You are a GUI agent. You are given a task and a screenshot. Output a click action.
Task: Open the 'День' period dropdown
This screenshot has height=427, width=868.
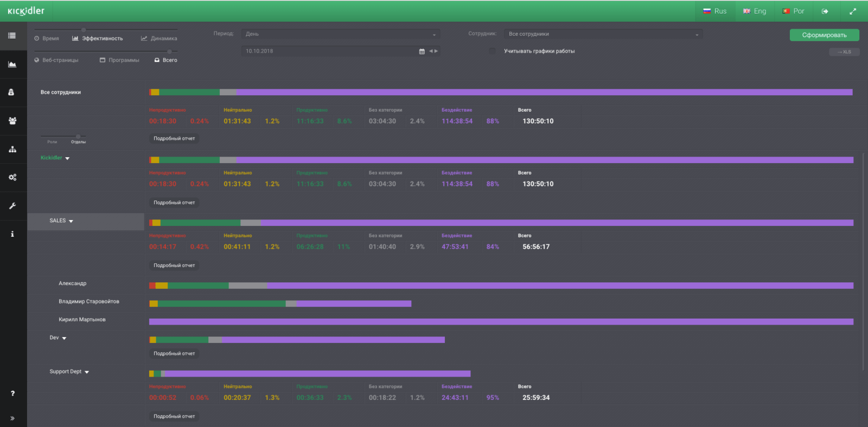pos(340,34)
